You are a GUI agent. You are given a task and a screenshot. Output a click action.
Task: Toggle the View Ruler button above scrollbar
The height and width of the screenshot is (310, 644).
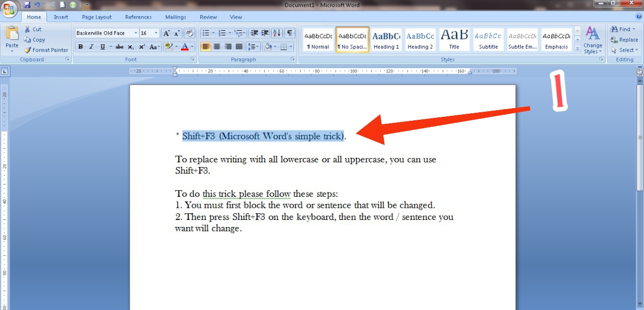[x=639, y=72]
